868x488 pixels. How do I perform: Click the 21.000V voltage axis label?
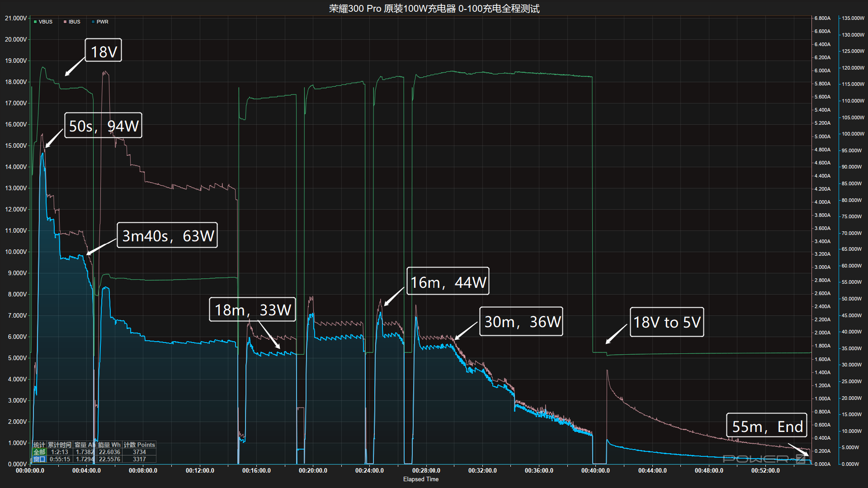coord(16,18)
